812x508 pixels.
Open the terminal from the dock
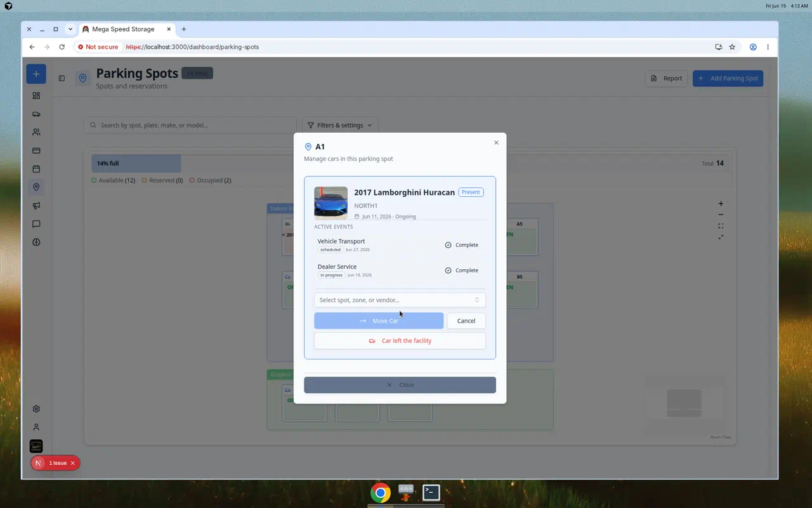point(431,492)
